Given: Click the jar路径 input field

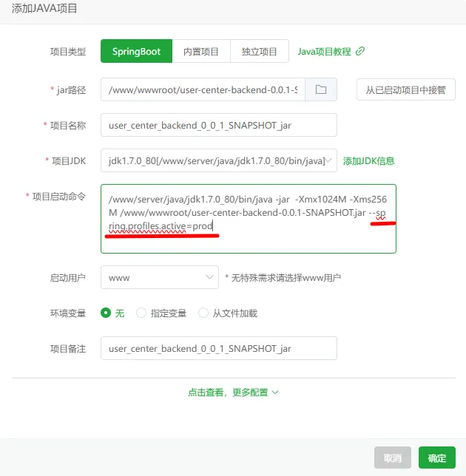Looking at the screenshot, I should 203,89.
